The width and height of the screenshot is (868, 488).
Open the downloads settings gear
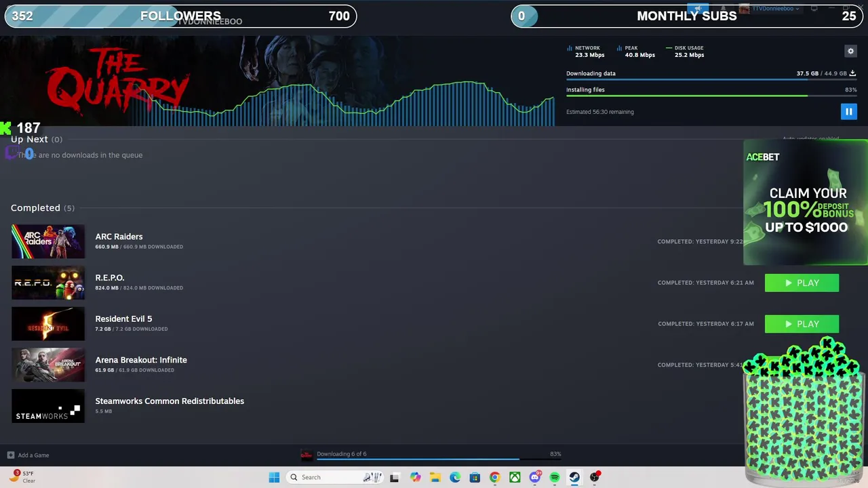[850, 51]
